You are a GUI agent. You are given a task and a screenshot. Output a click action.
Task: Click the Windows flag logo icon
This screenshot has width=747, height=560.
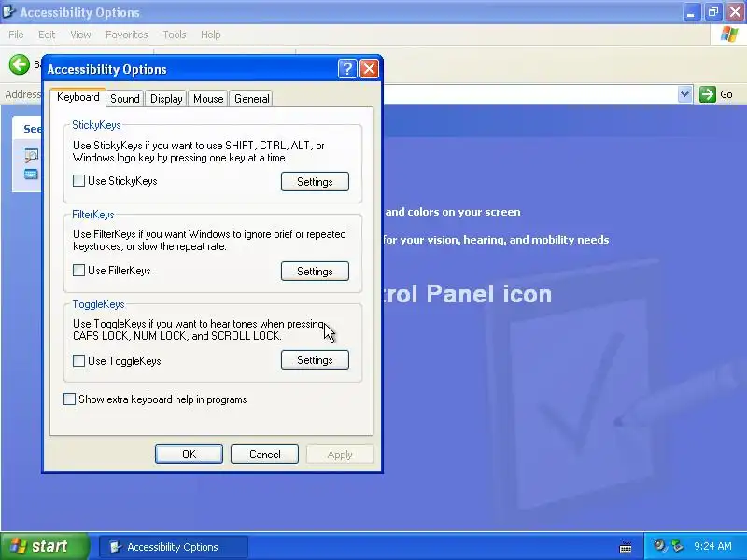click(x=729, y=35)
